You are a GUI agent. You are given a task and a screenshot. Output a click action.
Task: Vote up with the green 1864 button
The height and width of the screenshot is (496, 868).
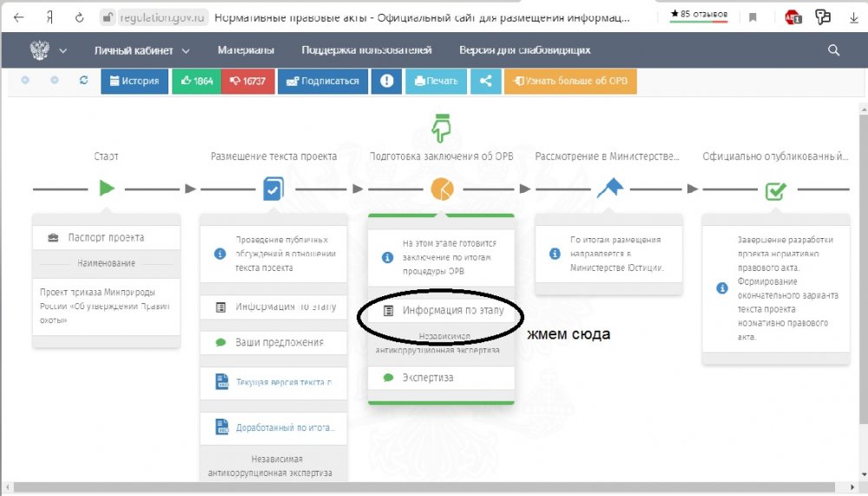[196, 81]
